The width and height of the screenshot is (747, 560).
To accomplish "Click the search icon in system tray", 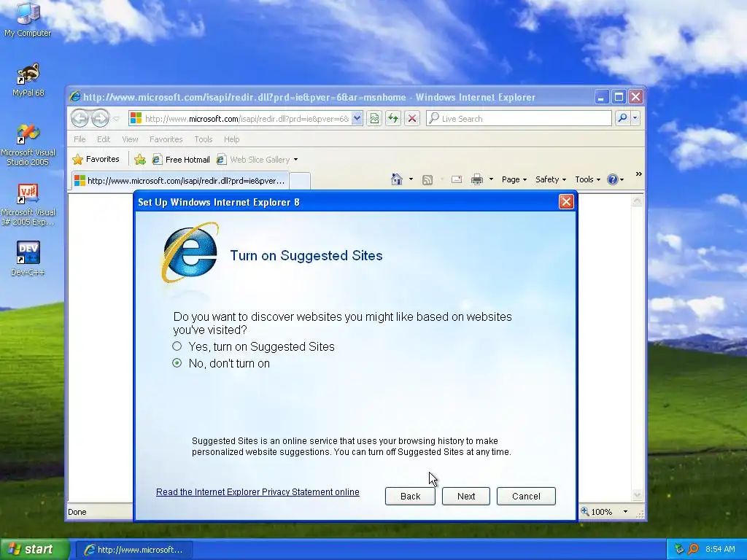I will pyautogui.click(x=693, y=549).
